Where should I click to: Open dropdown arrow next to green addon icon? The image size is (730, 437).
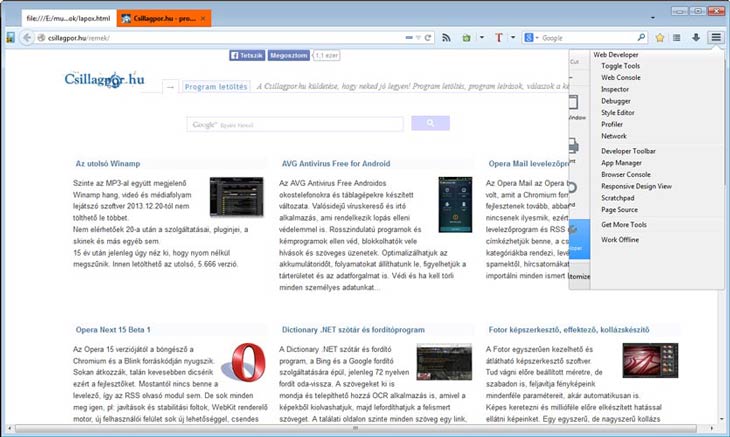tap(481, 38)
